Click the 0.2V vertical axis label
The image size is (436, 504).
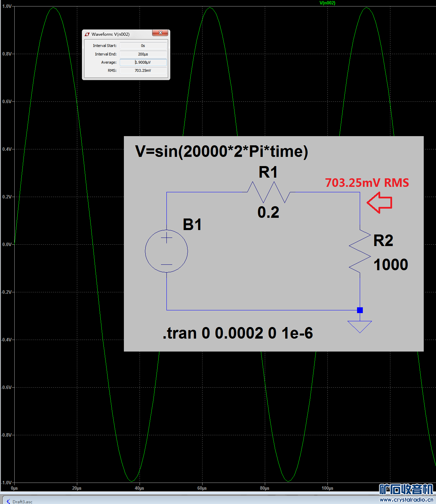coord(7,197)
